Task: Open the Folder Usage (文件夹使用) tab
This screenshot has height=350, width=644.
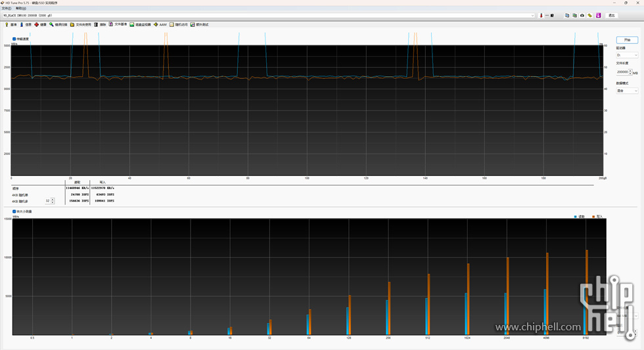Action: pyautogui.click(x=80, y=24)
